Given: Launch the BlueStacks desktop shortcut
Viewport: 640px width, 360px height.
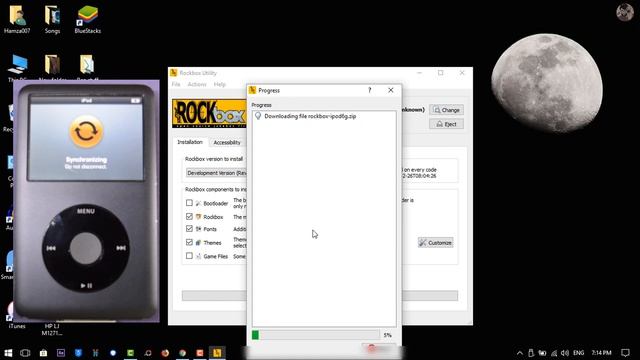Looking at the screenshot, I should coord(87,19).
